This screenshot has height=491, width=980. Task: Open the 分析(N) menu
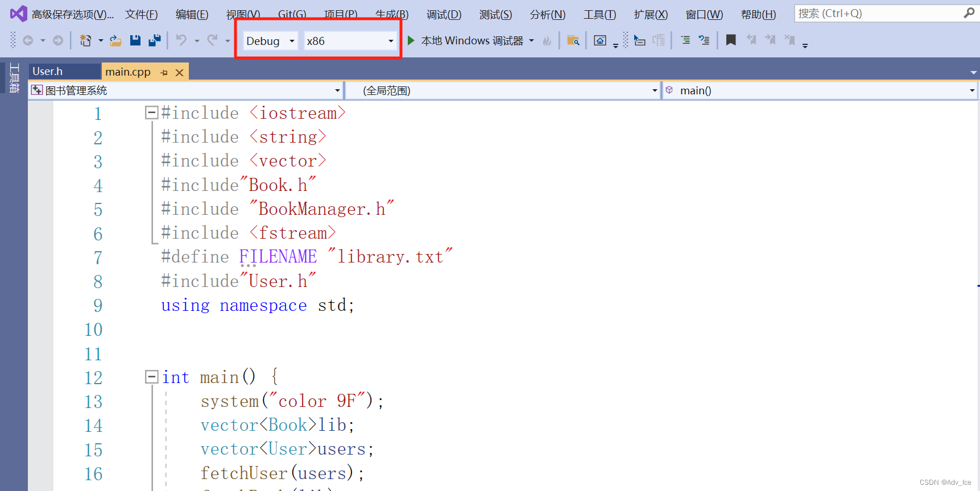click(547, 14)
